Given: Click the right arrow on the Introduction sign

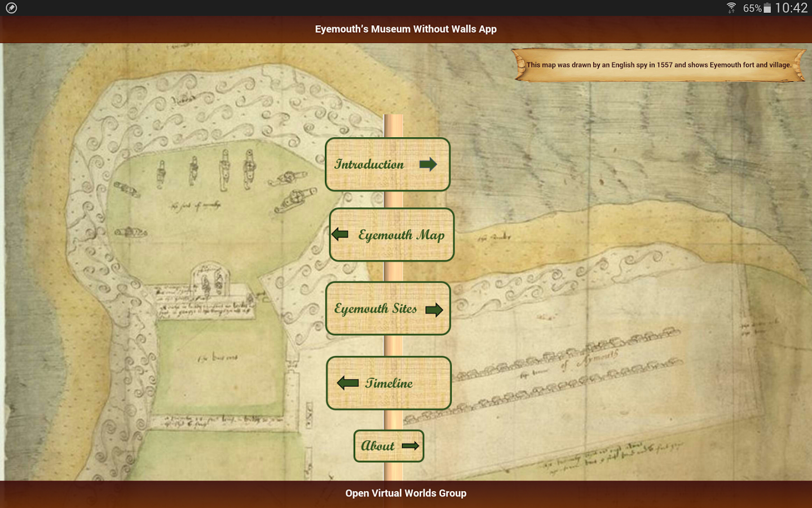Looking at the screenshot, I should 428,164.
